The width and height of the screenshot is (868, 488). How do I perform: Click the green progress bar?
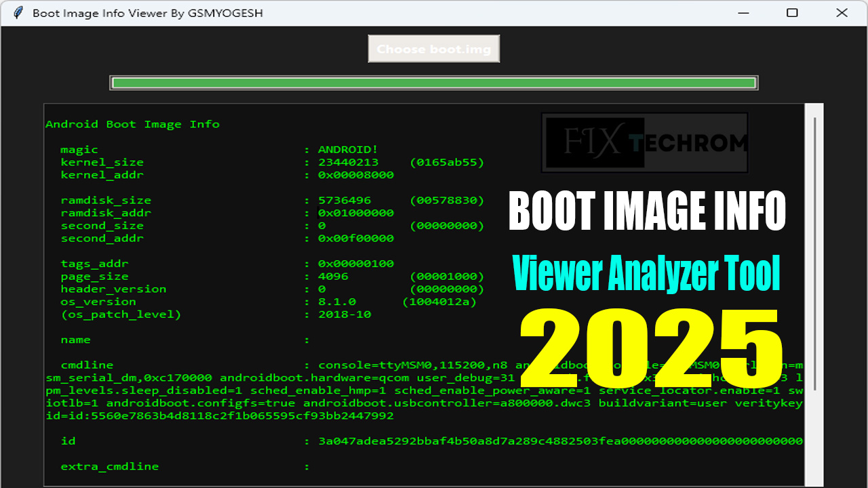pos(434,83)
